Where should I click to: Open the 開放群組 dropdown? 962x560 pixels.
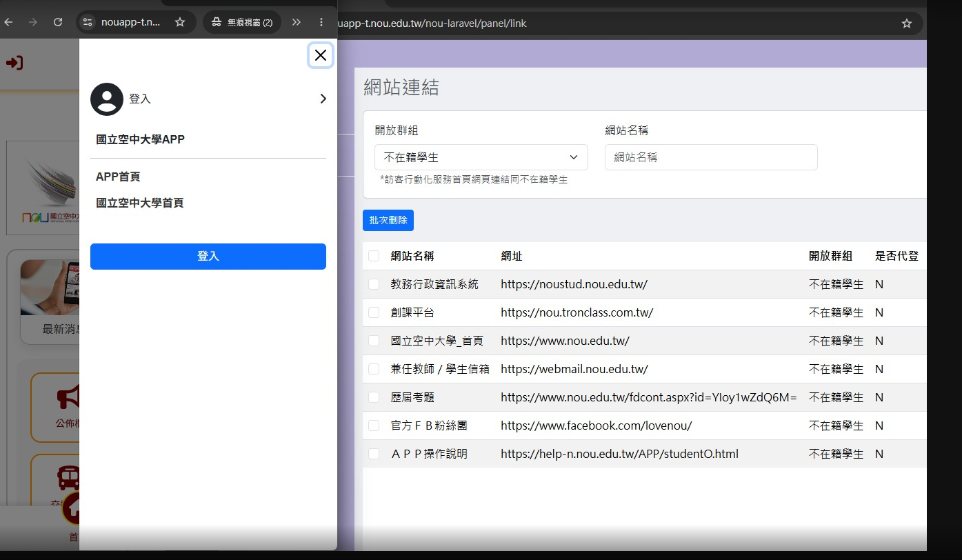(481, 157)
